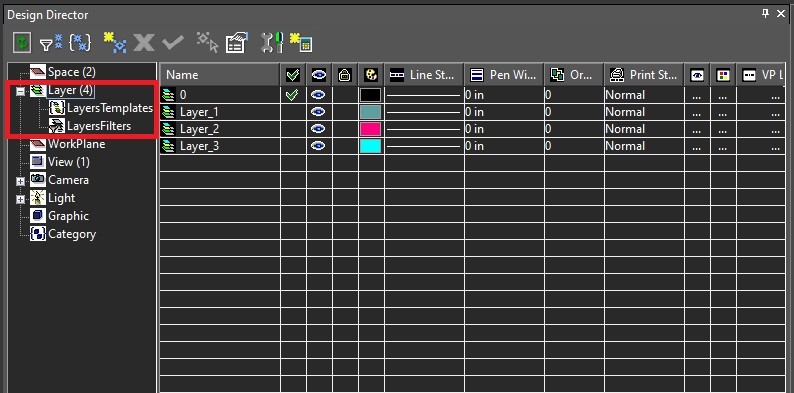794x393 pixels.
Task: Click the hand properties sheet icon
Action: [237, 44]
